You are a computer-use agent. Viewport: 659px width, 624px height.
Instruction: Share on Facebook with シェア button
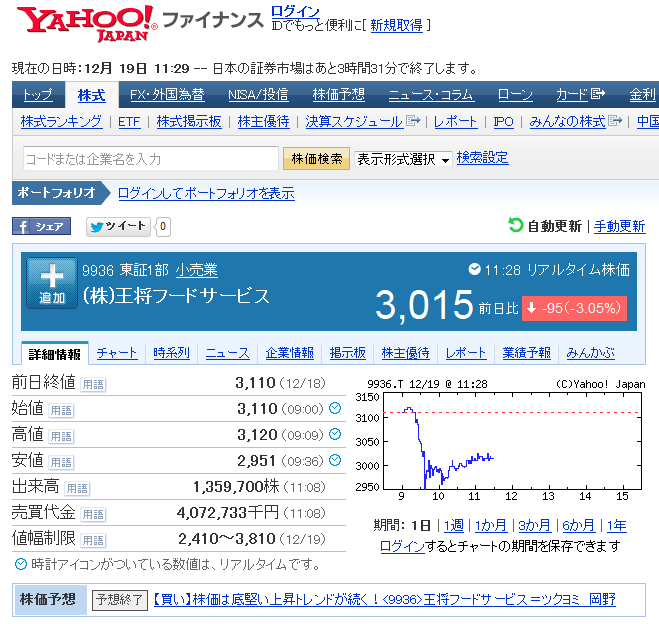point(41,226)
